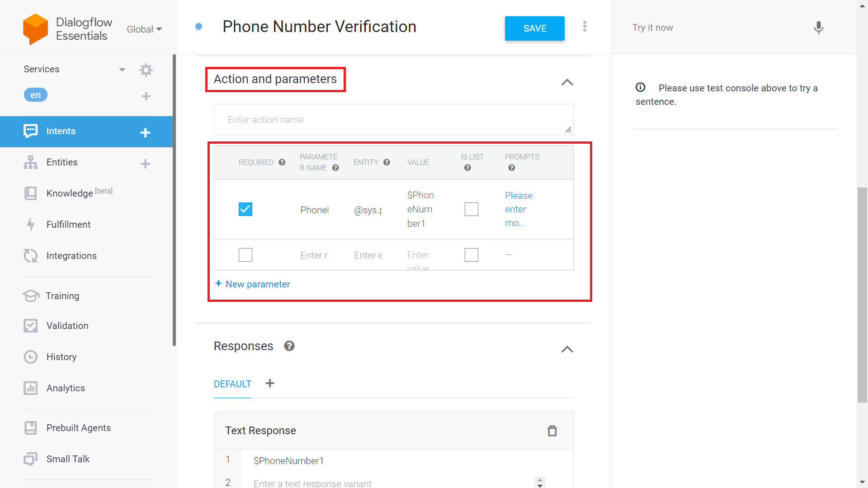Open the Training page
Viewport: 868px width, 488px height.
point(62,296)
